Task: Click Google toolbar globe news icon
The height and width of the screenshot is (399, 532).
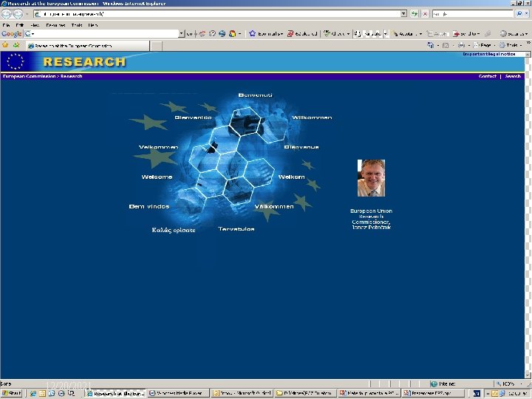Action: click(222, 33)
